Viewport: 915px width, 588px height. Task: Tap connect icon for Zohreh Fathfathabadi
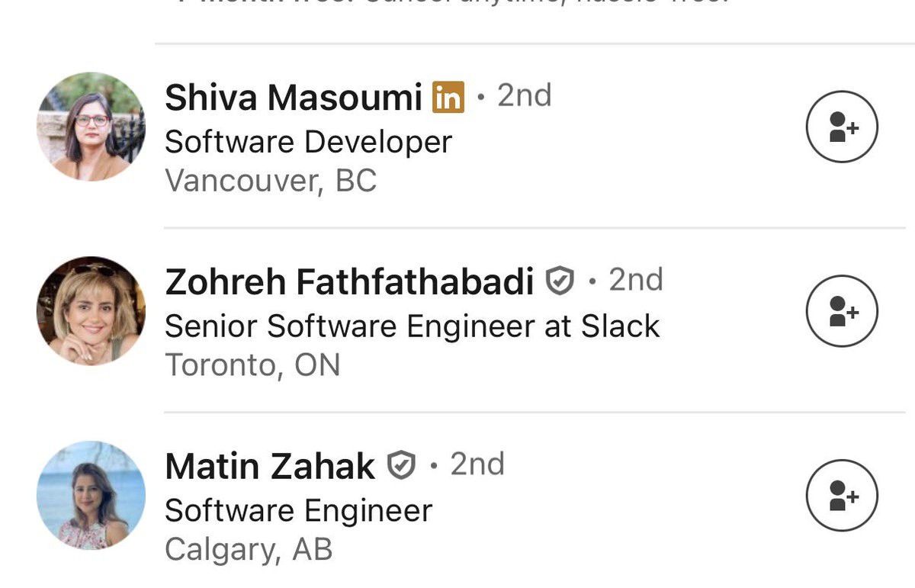click(x=842, y=311)
